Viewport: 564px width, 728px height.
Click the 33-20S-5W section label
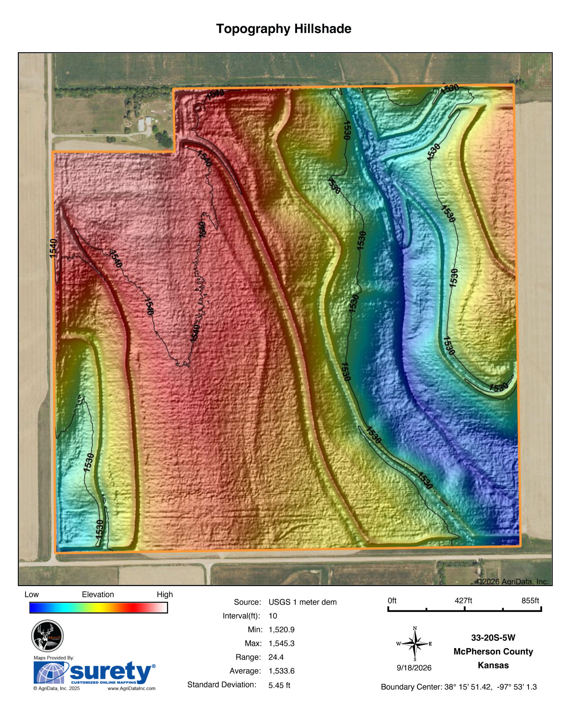tap(493, 638)
